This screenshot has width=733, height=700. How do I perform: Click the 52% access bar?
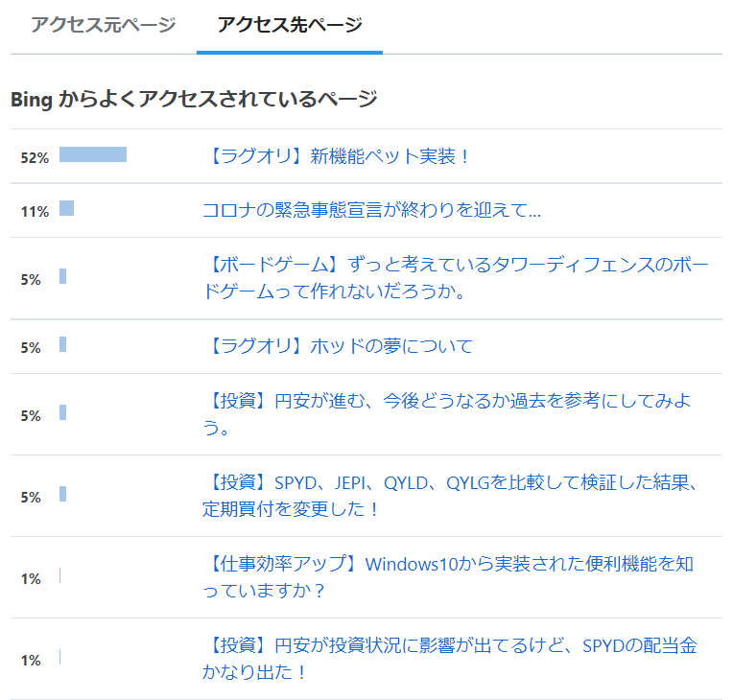[93, 154]
